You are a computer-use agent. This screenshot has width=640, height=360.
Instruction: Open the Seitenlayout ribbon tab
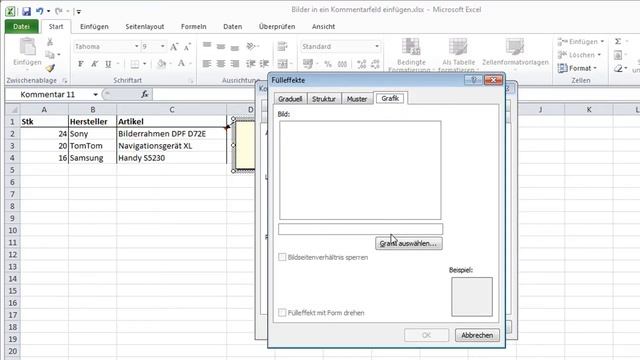144,27
